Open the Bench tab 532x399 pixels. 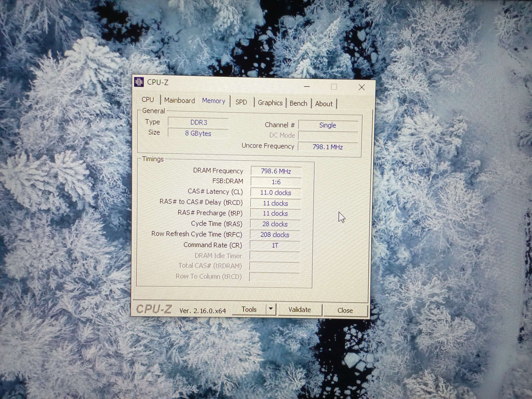298,103
